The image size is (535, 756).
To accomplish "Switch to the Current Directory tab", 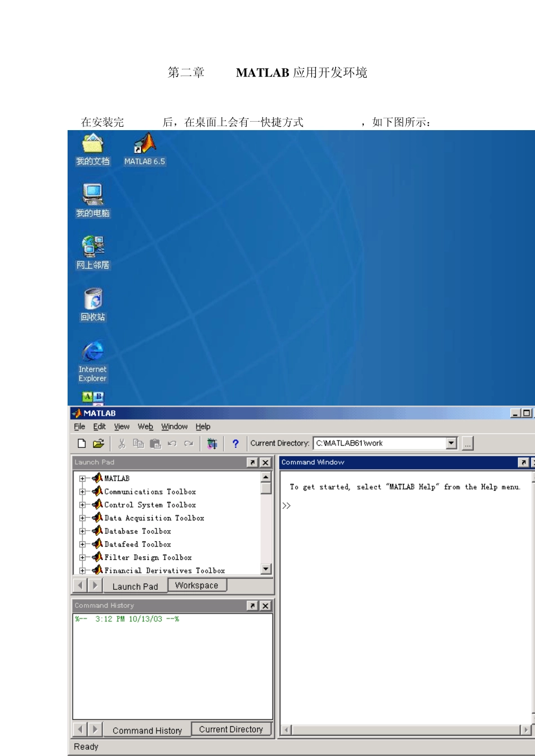I will tap(231, 729).
